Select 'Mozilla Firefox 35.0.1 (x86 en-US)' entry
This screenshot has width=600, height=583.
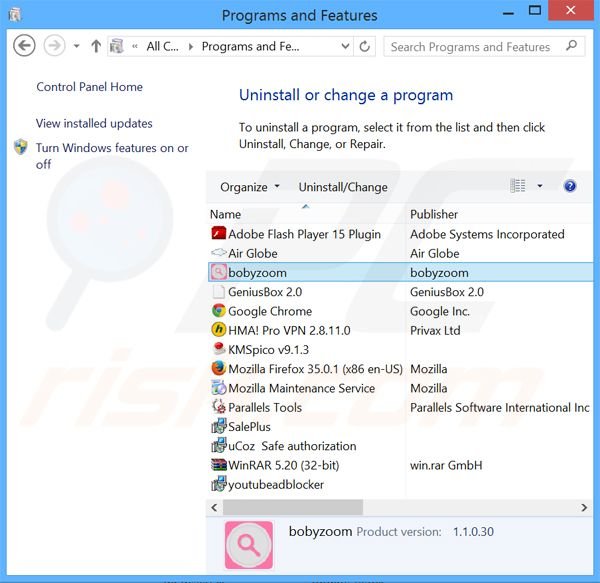pyautogui.click(x=315, y=369)
